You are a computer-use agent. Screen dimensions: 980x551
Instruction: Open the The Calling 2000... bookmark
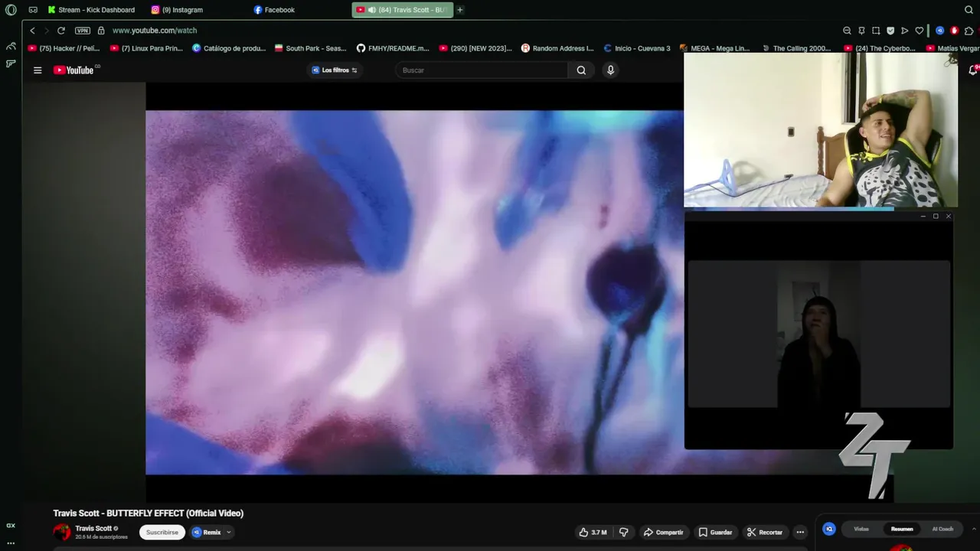pyautogui.click(x=796, y=48)
